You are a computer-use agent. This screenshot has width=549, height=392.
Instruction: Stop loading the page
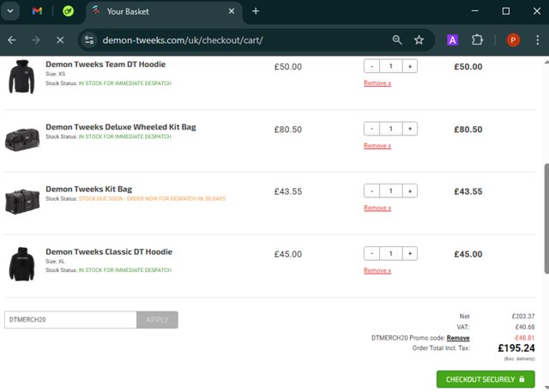(x=60, y=40)
